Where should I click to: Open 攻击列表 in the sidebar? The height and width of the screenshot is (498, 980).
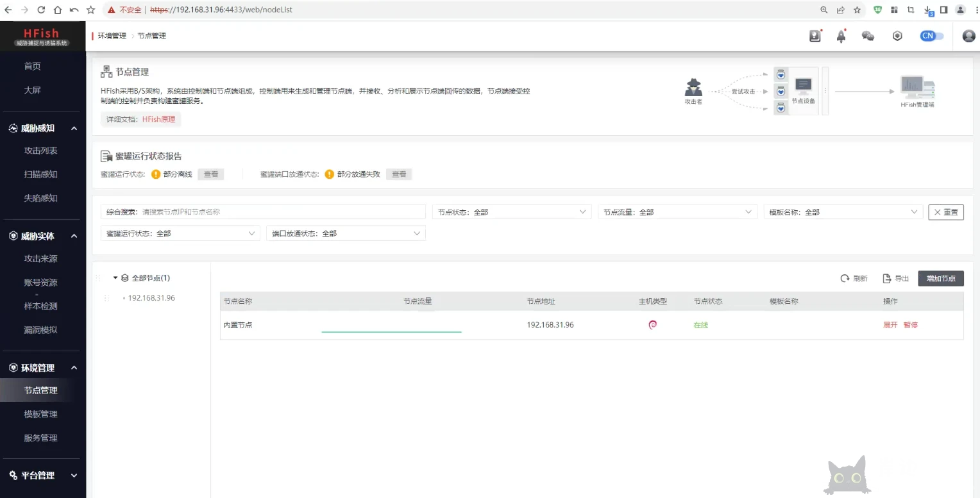[40, 151]
